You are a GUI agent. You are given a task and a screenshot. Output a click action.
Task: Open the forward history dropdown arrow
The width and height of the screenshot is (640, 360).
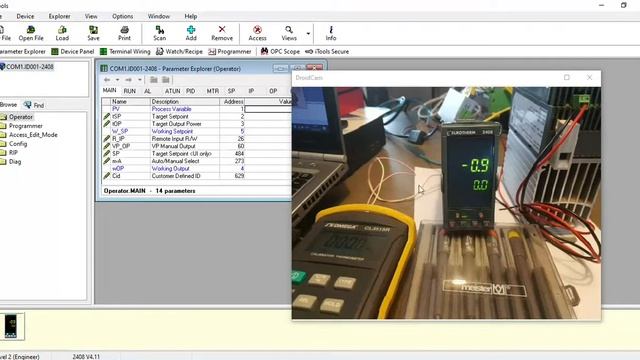click(x=140, y=80)
